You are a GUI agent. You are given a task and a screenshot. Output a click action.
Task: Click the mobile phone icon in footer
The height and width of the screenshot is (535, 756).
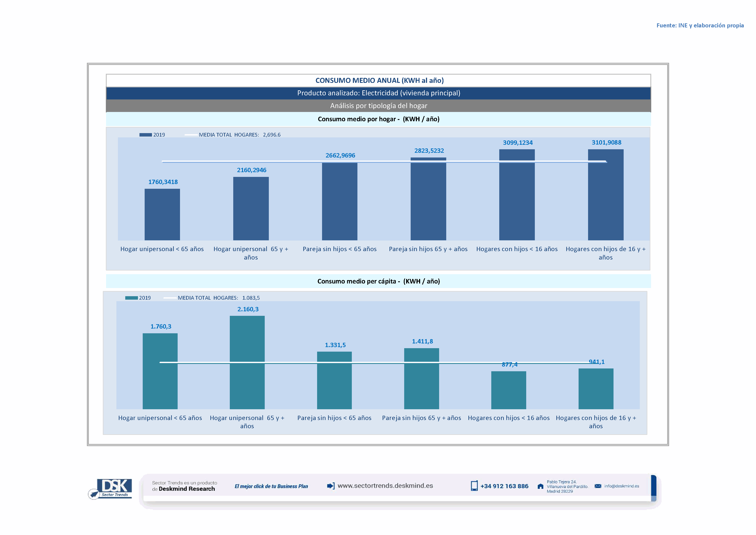tap(474, 486)
